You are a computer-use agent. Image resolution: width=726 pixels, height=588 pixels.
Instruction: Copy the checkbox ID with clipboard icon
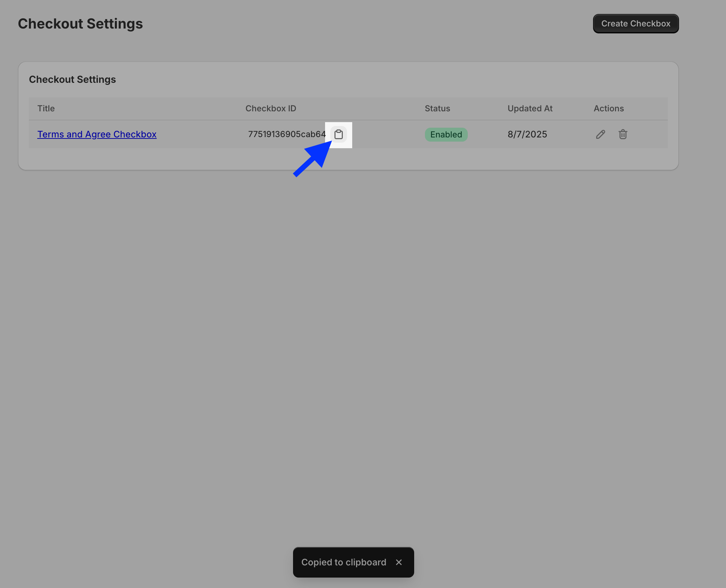(338, 134)
